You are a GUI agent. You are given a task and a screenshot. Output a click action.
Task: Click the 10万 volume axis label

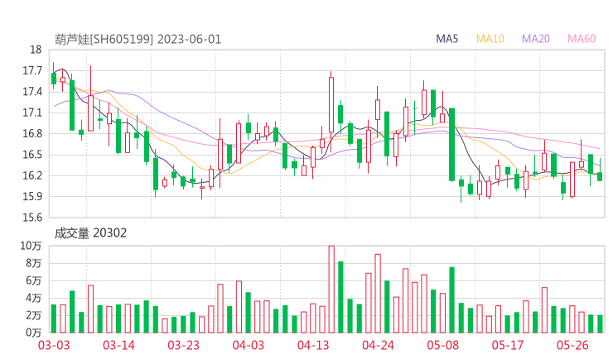point(31,246)
